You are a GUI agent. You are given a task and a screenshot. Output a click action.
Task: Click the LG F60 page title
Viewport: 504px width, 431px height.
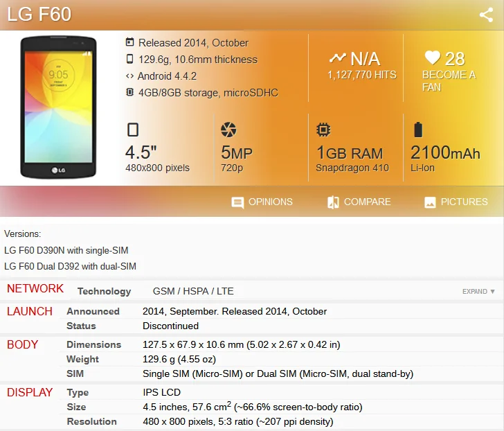tap(39, 15)
